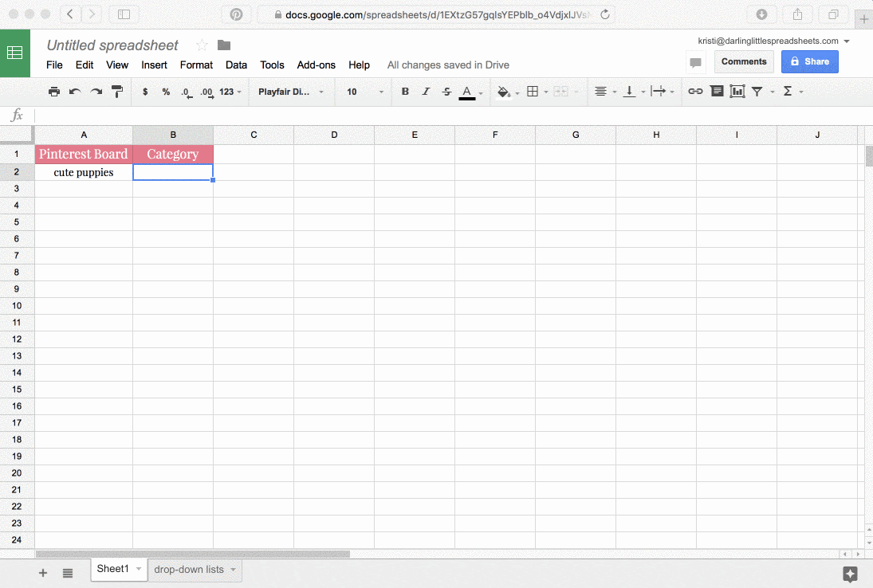
Task: Open the account dropdown arrow beside email
Action: pos(847,41)
